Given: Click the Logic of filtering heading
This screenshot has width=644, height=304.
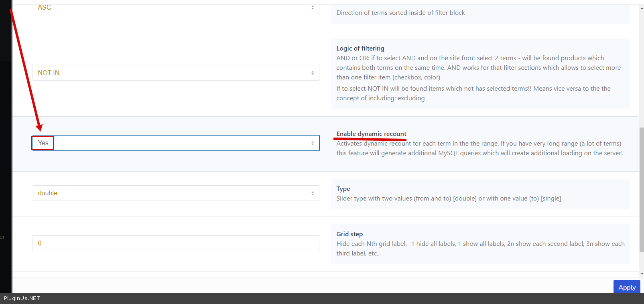Looking at the screenshot, I should pos(360,49).
